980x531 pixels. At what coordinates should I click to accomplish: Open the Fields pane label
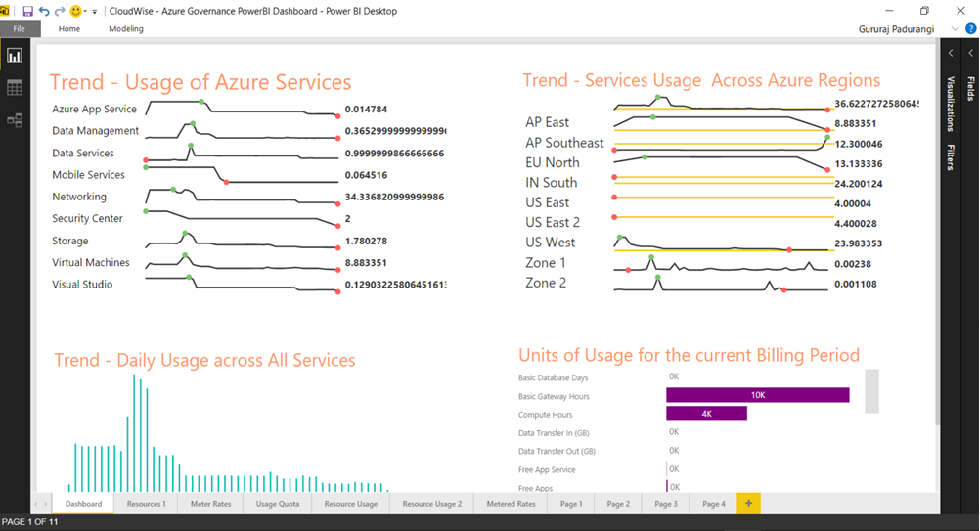970,88
